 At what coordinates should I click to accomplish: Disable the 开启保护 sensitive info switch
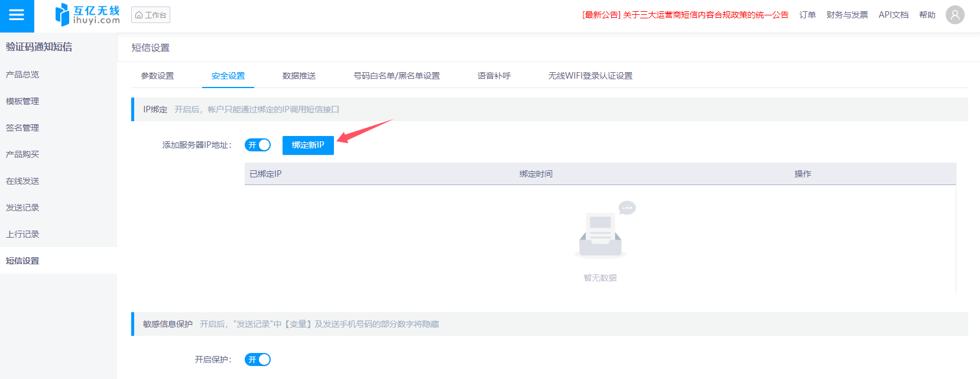(258, 359)
